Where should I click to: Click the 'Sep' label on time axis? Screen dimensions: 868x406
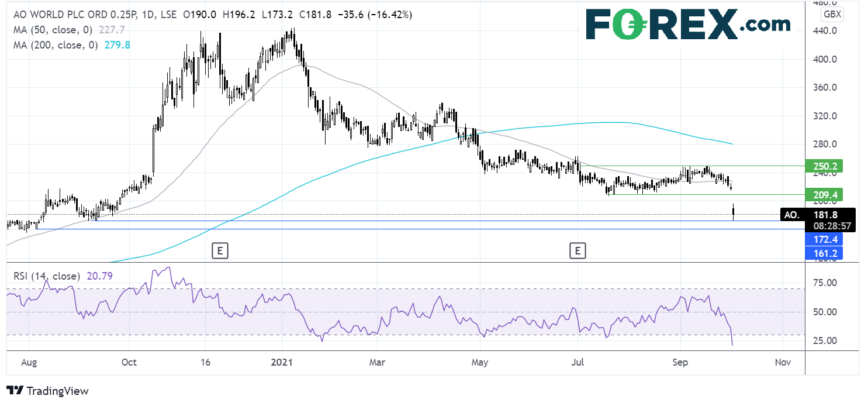point(681,363)
